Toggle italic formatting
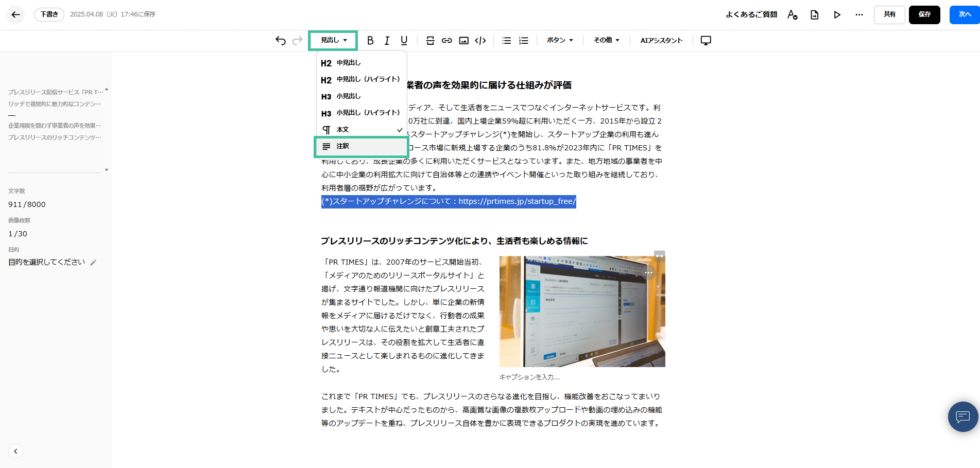This screenshot has width=980, height=468. click(x=387, y=41)
